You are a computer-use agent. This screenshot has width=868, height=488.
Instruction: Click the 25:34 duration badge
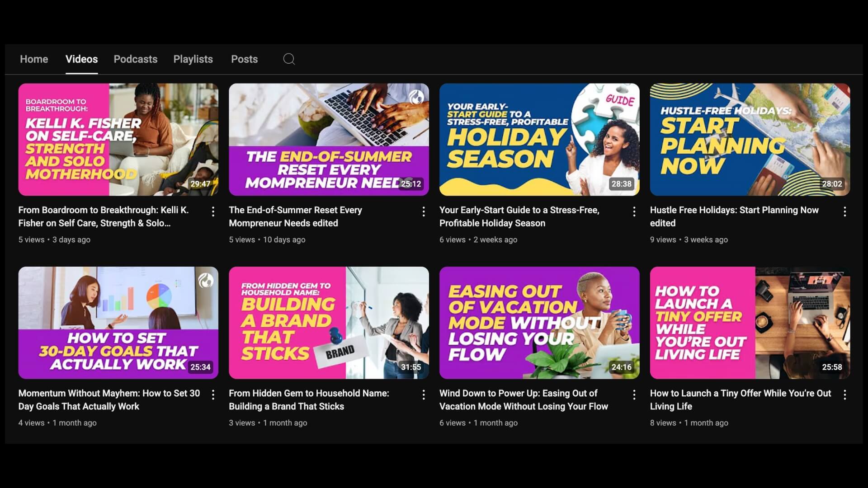point(200,367)
